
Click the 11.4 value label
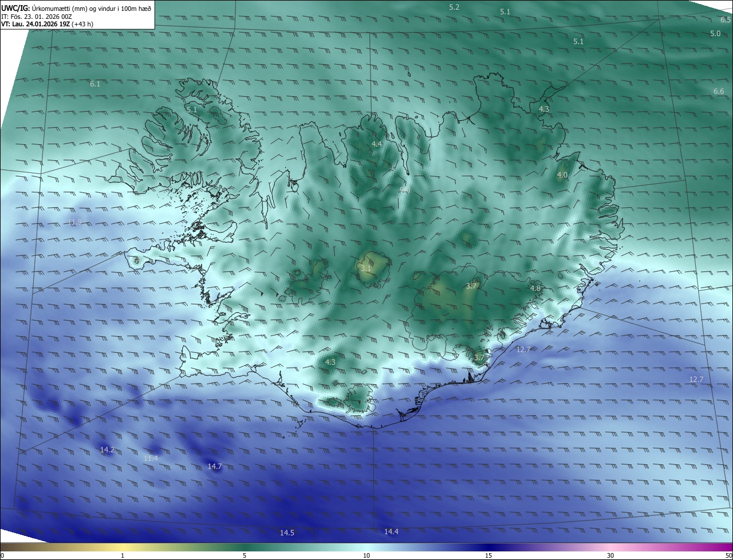(x=151, y=459)
